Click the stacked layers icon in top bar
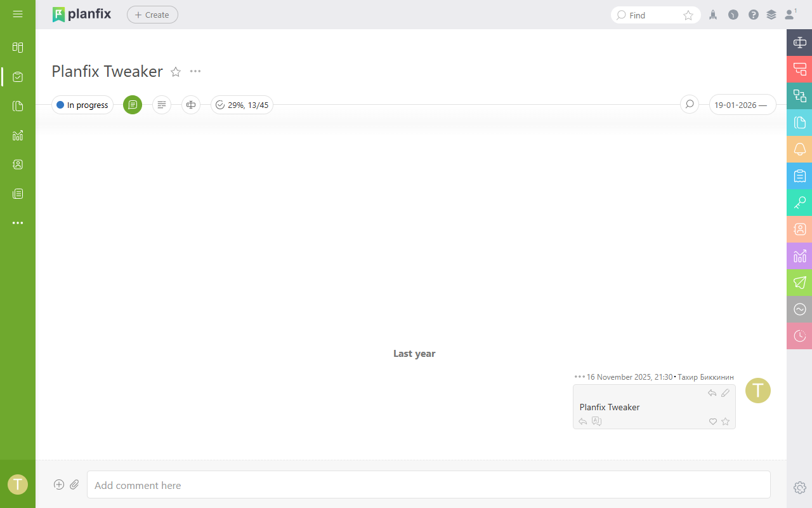Viewport: 812px width, 508px height. tap(771, 15)
